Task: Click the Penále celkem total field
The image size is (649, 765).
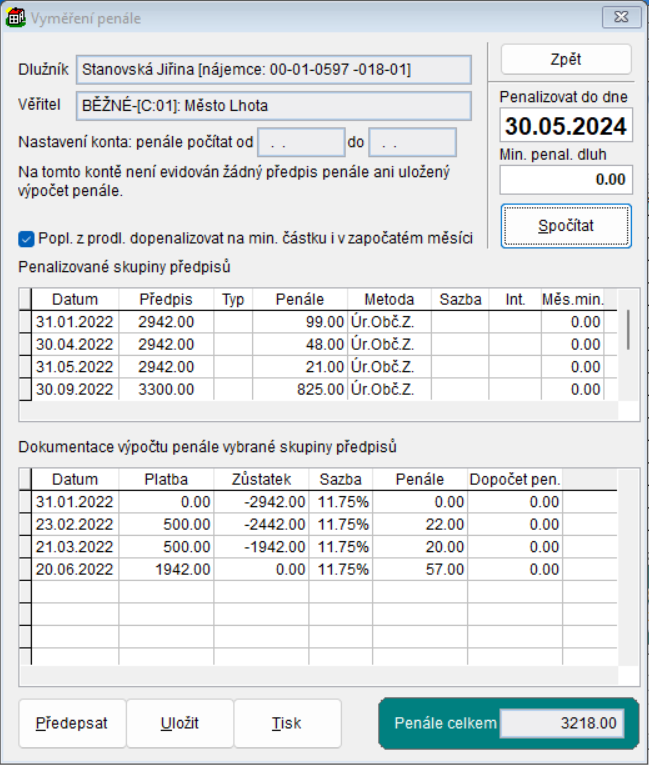Action: (562, 723)
